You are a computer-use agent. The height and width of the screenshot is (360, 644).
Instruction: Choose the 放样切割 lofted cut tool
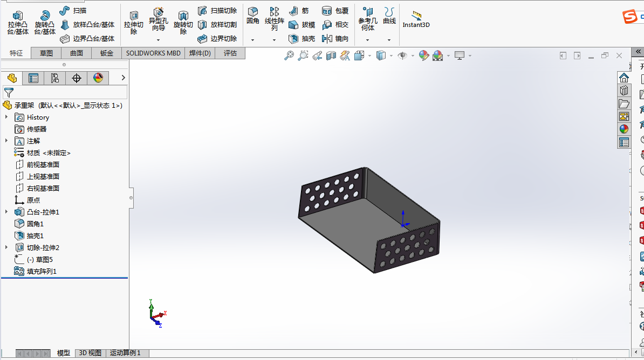[x=217, y=25]
